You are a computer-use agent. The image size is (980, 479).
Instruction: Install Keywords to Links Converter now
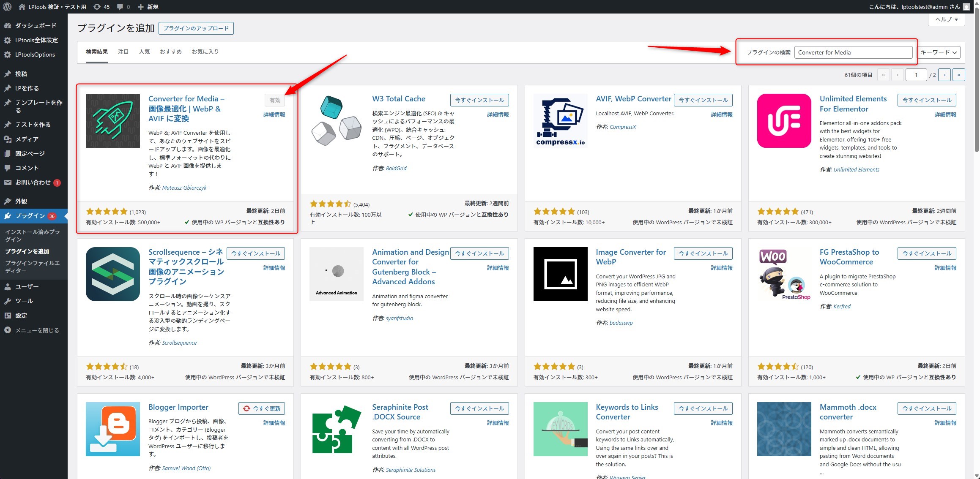pyautogui.click(x=703, y=408)
